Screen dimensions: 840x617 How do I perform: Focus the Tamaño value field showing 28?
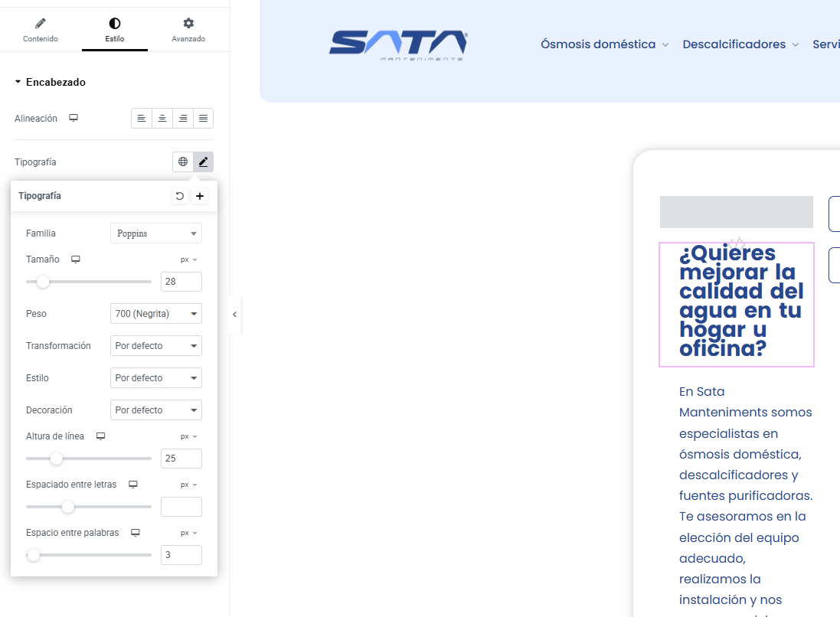[181, 282]
